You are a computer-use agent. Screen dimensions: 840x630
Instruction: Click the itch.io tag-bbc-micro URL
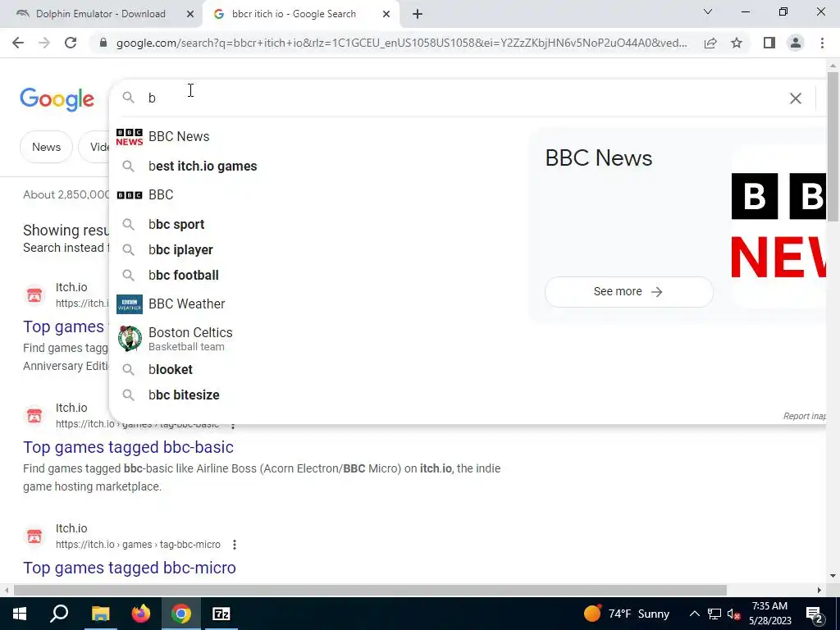(138, 545)
